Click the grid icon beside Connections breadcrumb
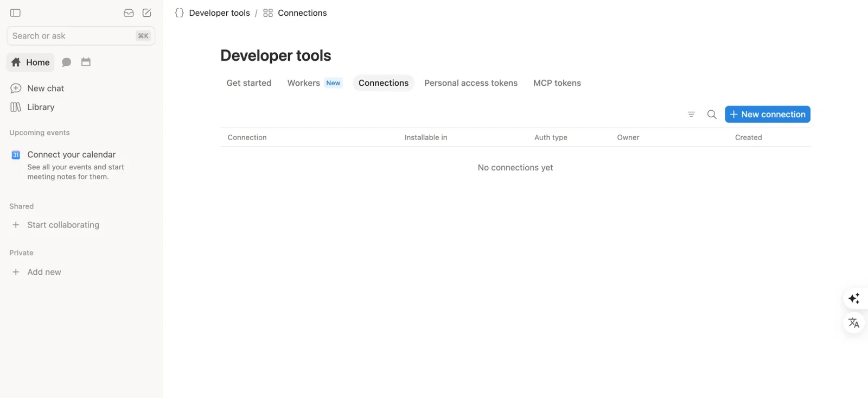The height and width of the screenshot is (398, 868). point(268,12)
